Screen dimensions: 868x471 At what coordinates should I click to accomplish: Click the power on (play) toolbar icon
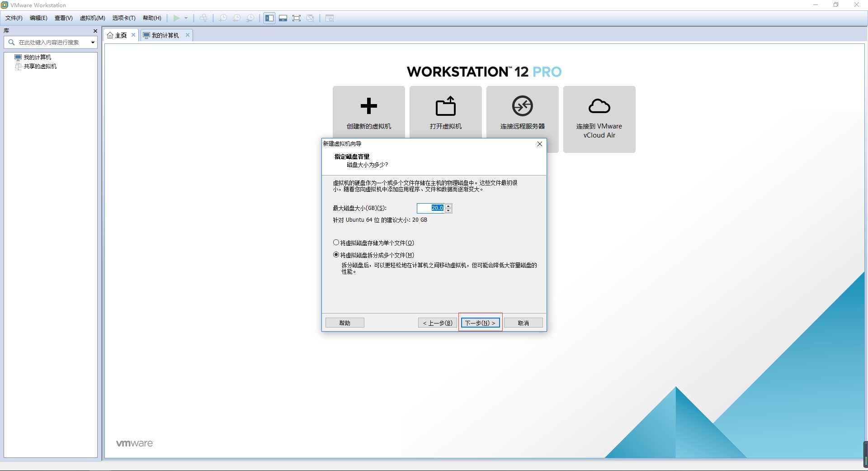point(176,18)
